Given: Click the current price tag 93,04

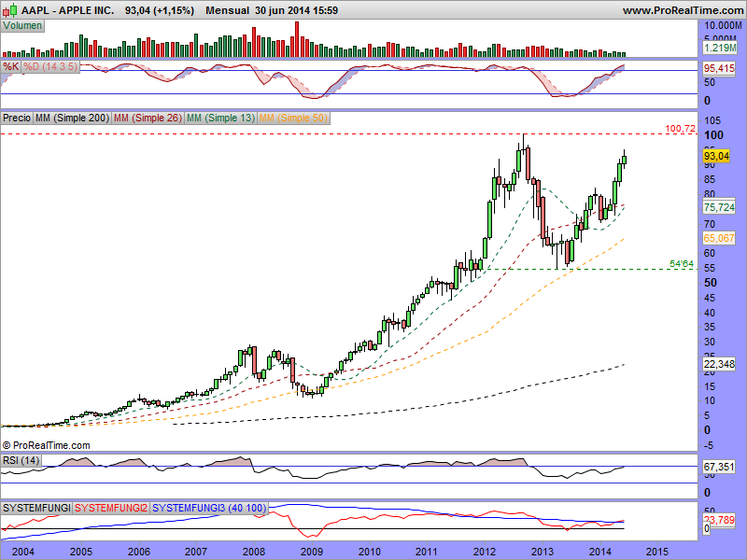Looking at the screenshot, I should tap(716, 156).
